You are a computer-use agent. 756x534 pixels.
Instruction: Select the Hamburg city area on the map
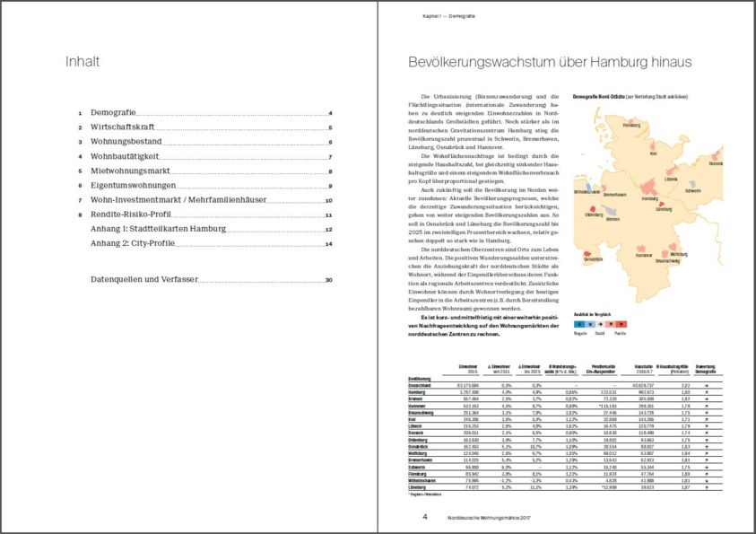tap(649, 188)
